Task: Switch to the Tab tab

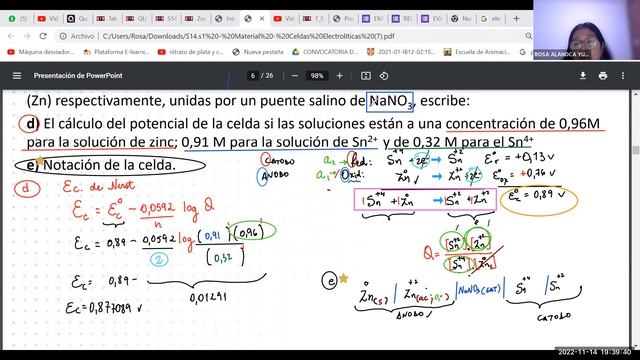Action: point(107,18)
